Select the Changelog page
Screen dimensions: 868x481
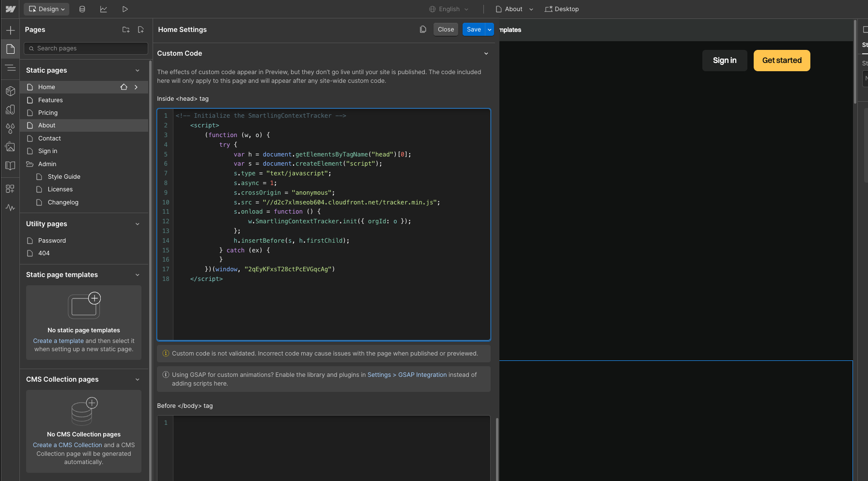pos(84,202)
